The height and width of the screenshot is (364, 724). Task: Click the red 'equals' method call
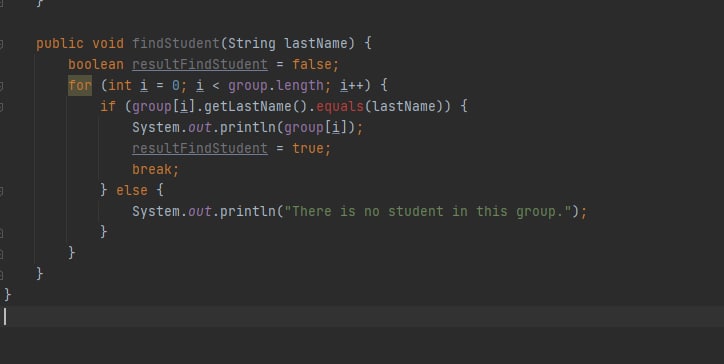click(340, 106)
